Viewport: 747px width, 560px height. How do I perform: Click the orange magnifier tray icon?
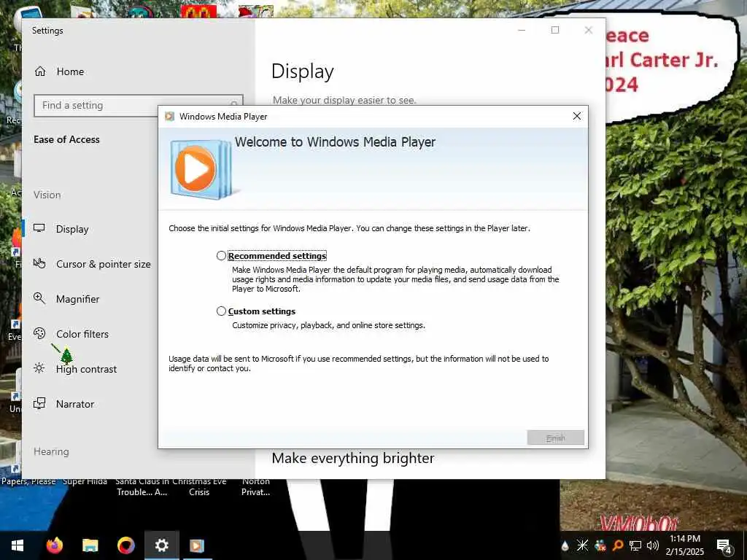tap(618, 545)
